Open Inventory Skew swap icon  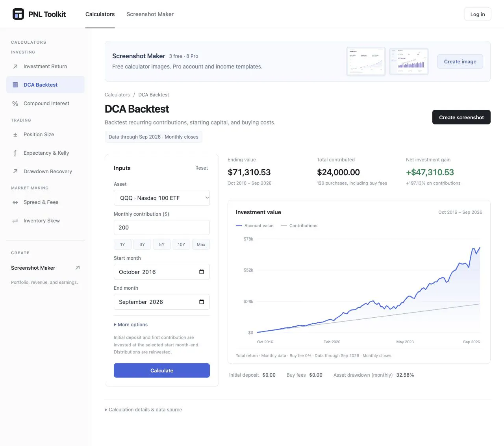click(15, 221)
